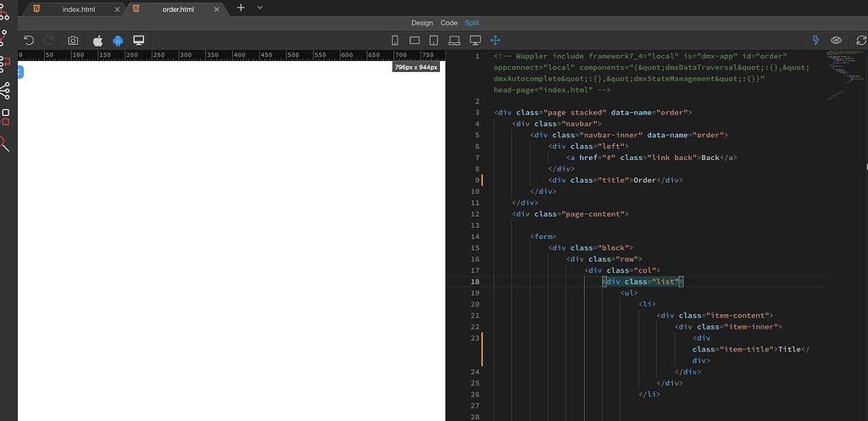Set viewport to mobile phone portrait
This screenshot has height=421, width=868.
coord(395,41)
